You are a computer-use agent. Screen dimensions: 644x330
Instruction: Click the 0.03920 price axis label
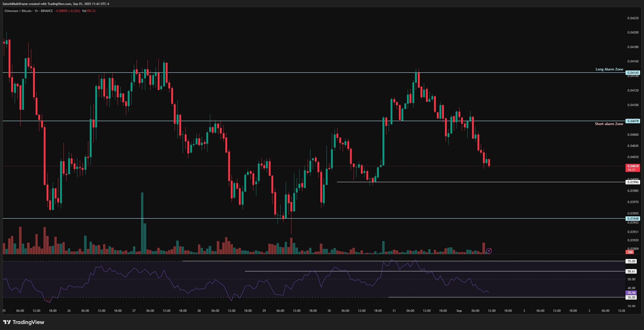pyautogui.click(x=633, y=240)
